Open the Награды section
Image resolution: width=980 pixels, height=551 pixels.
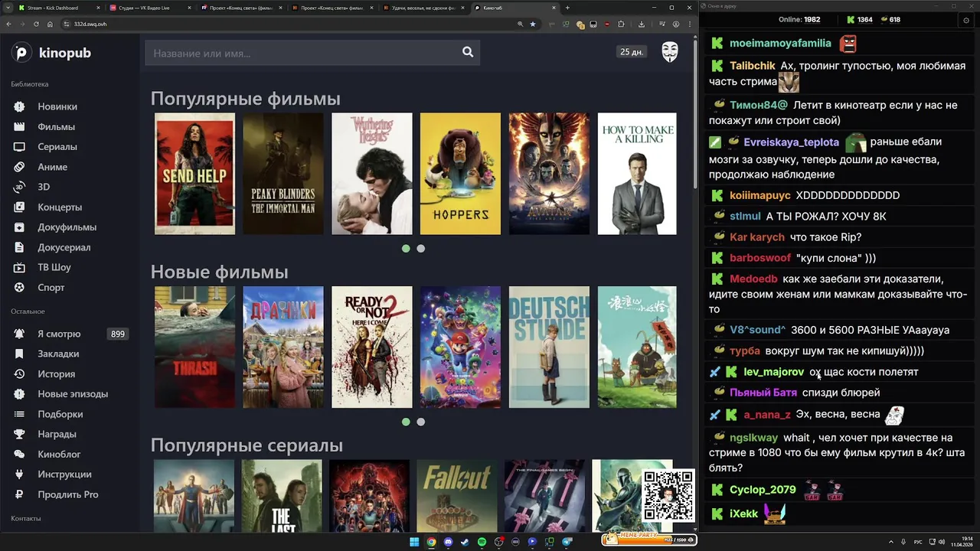pos(57,434)
